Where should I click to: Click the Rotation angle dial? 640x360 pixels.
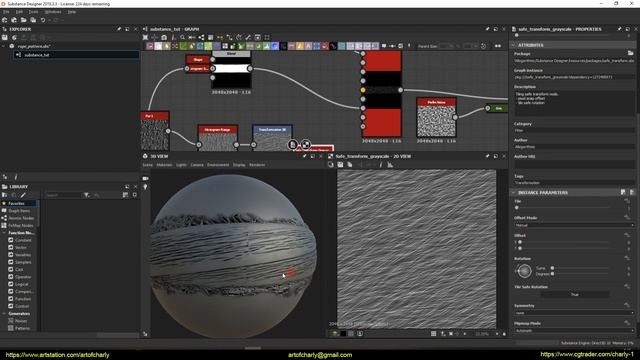pos(524,271)
